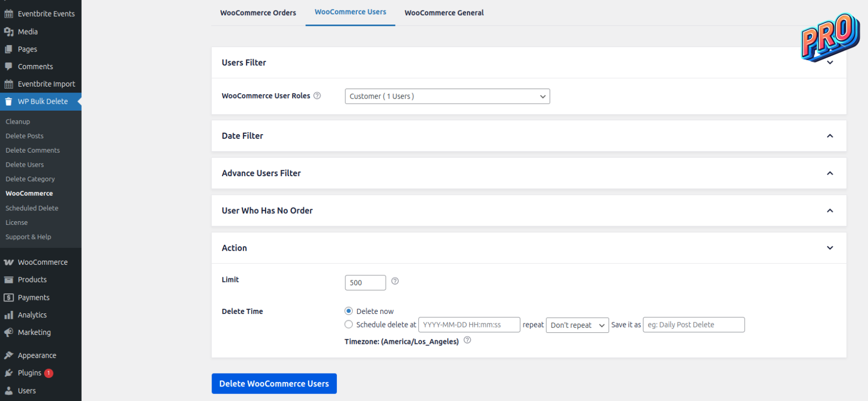Image resolution: width=868 pixels, height=401 pixels.
Task: Open the Analytics menu label
Action: (x=32, y=315)
